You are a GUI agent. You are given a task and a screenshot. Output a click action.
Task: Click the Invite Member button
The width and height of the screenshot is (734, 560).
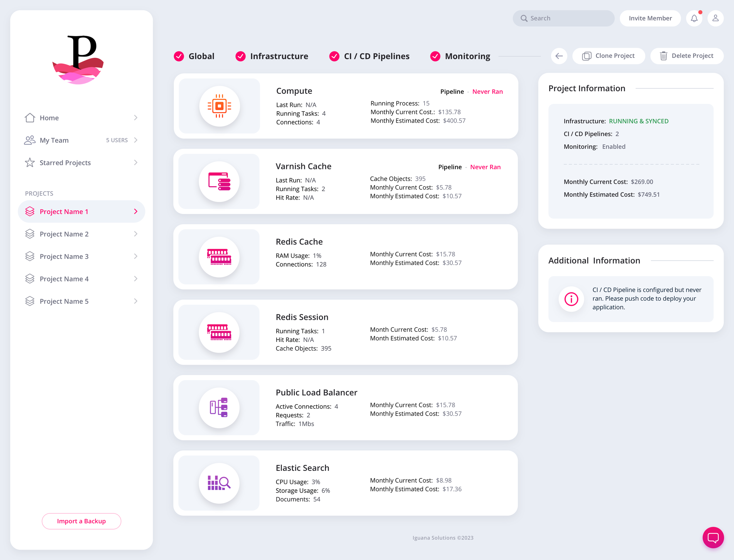[x=650, y=18]
